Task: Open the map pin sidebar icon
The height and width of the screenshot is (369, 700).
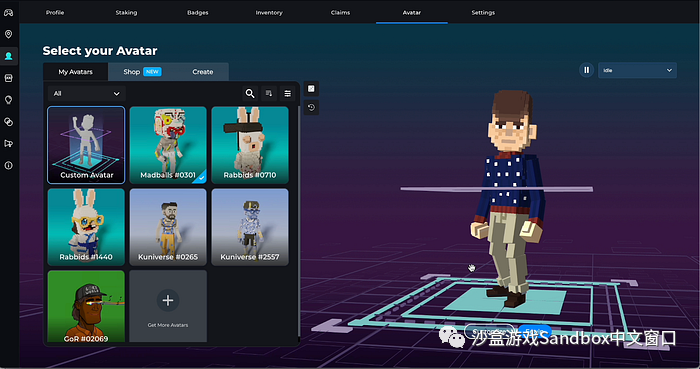Action: coord(8,34)
